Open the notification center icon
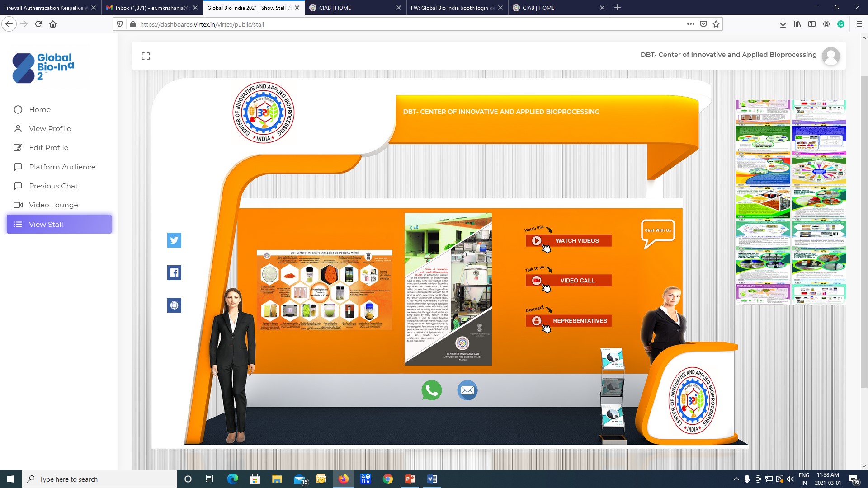 point(854,479)
